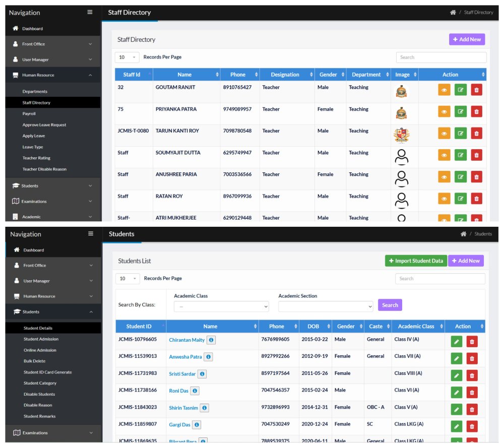Expand Examinations menu in Staff Directory window
The image size is (504, 448).
[x=53, y=201]
